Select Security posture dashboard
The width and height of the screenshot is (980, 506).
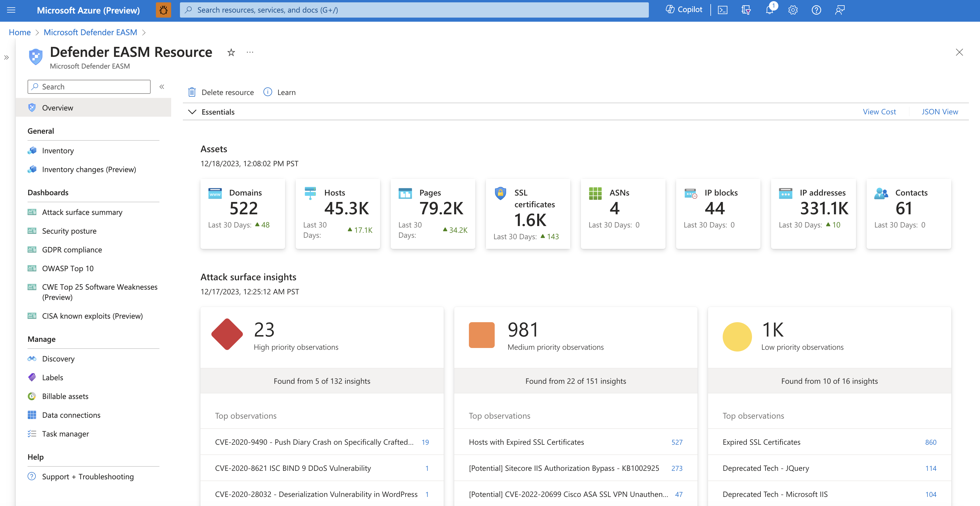click(69, 230)
